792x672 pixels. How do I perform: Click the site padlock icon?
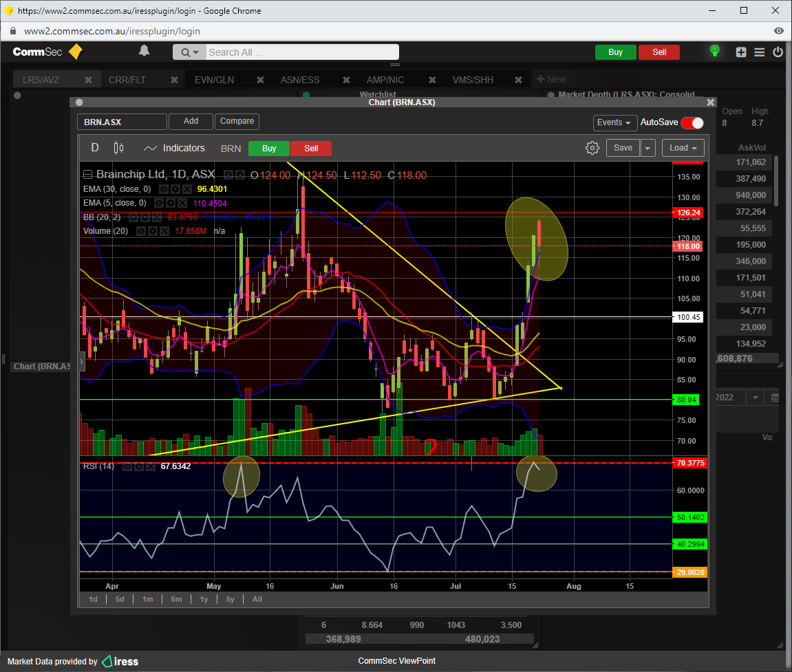point(13,32)
